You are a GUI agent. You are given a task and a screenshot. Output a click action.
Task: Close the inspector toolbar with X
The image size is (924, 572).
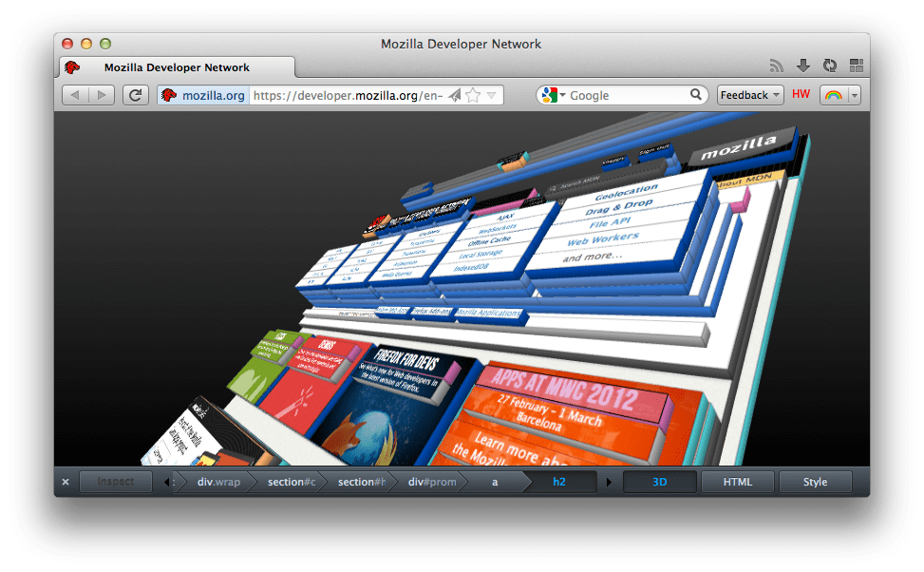point(66,482)
